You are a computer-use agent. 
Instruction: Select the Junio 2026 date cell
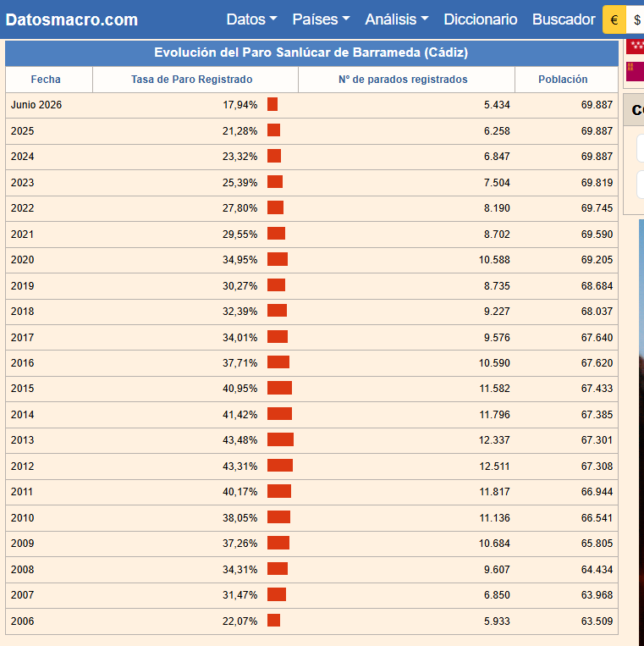36,105
